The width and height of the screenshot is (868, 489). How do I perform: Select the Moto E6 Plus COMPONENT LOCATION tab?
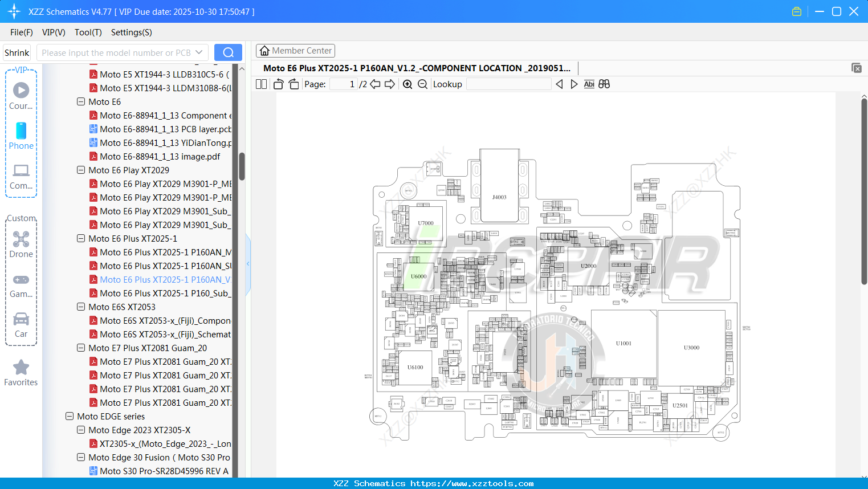[417, 68]
